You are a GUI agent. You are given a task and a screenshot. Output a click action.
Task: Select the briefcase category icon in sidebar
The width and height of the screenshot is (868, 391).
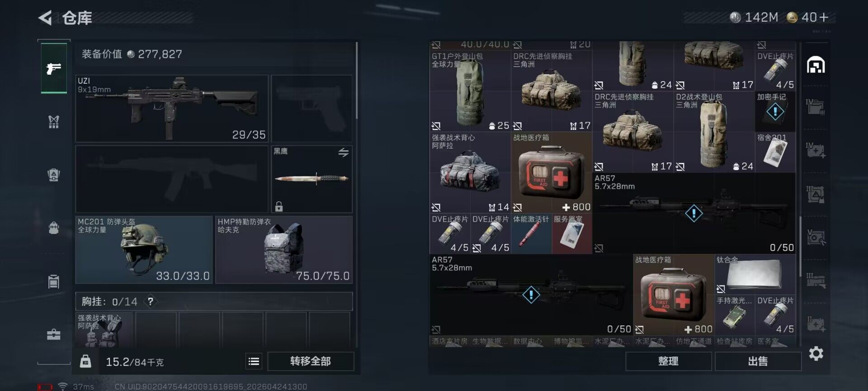click(54, 334)
